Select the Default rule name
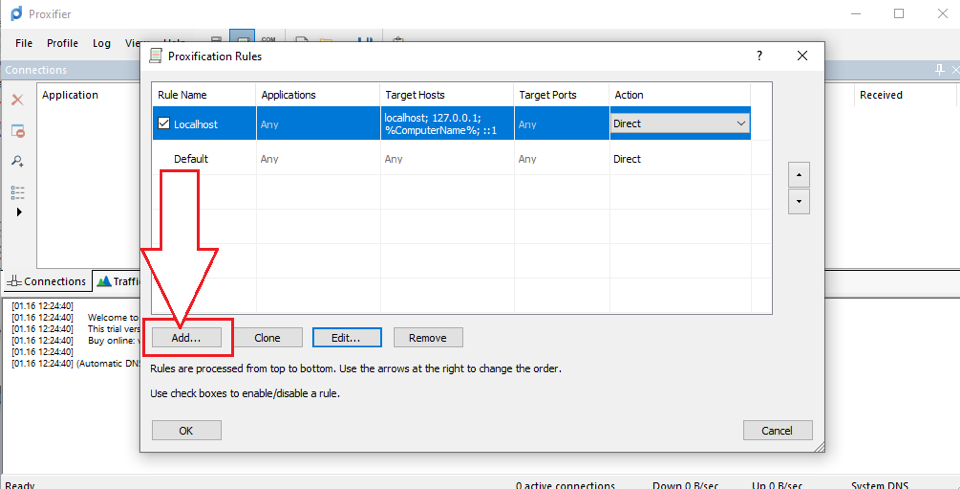Viewport: 960px width, 489px height. click(191, 159)
